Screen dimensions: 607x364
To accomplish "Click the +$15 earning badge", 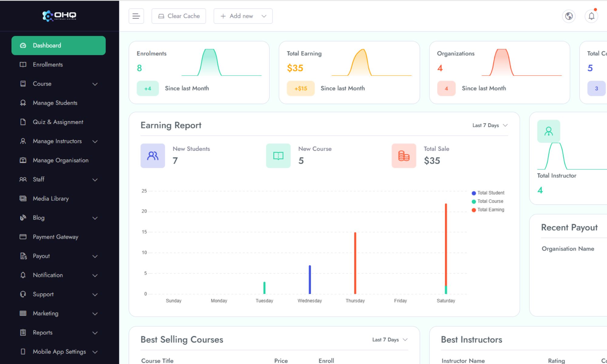I will [x=301, y=89].
